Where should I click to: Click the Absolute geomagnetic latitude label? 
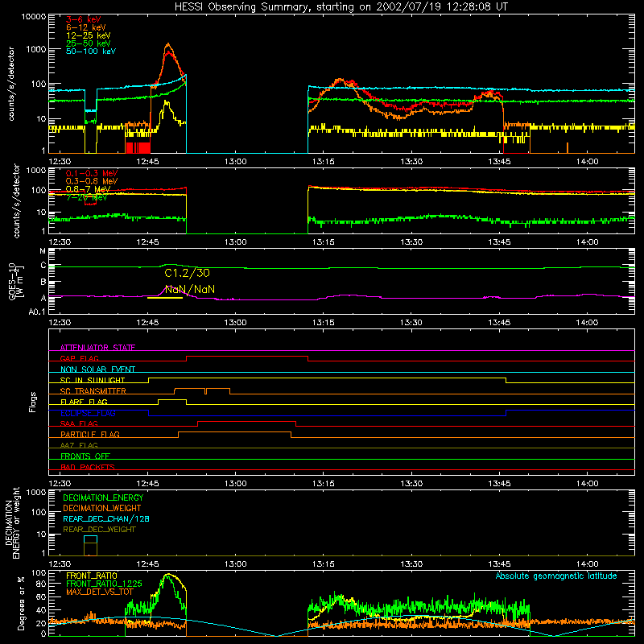tap(556, 576)
